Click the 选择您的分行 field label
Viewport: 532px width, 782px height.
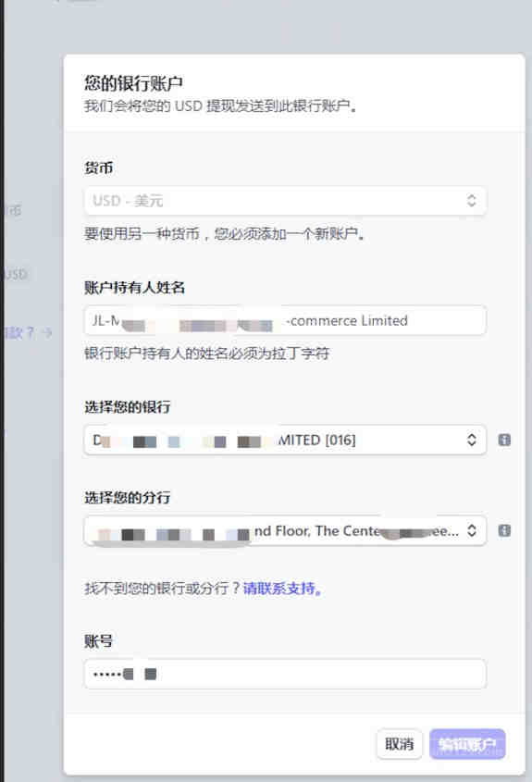127,497
